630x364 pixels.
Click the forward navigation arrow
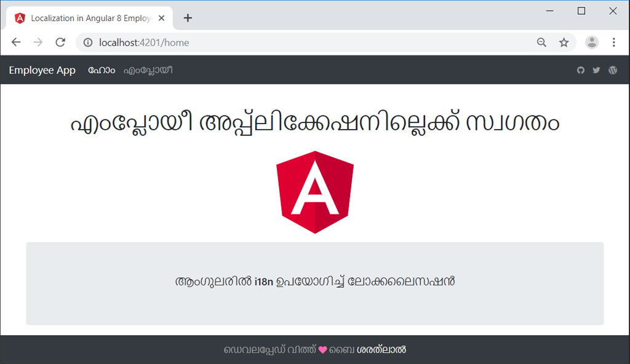pyautogui.click(x=38, y=42)
